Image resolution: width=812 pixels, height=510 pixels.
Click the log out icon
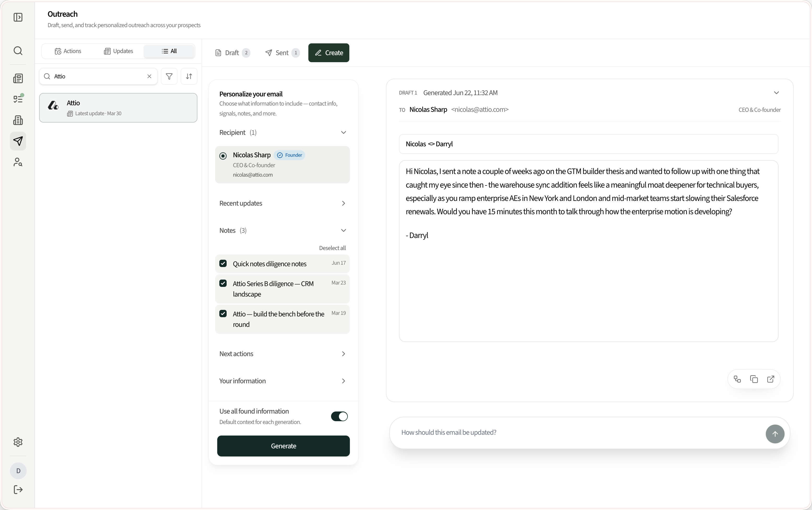tap(18, 489)
